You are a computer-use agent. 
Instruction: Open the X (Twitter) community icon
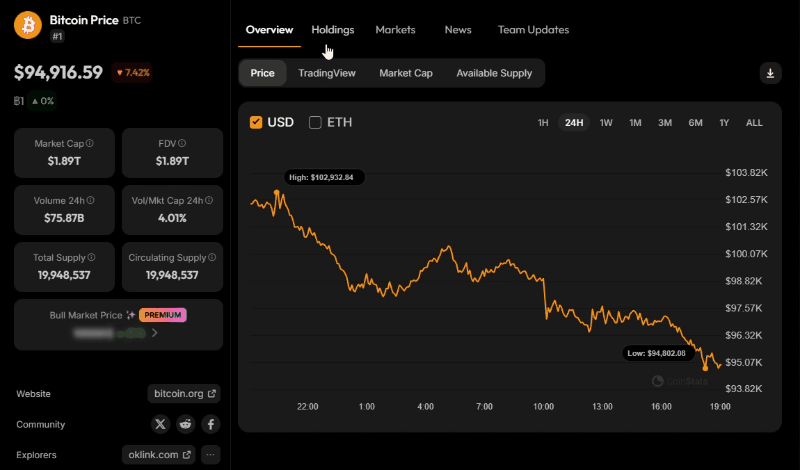click(160, 424)
